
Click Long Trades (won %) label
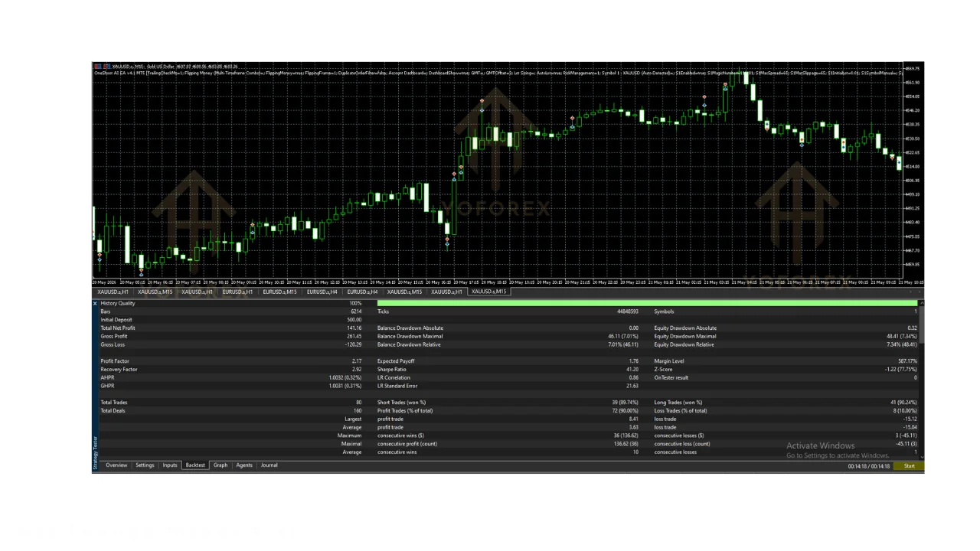tap(678, 403)
